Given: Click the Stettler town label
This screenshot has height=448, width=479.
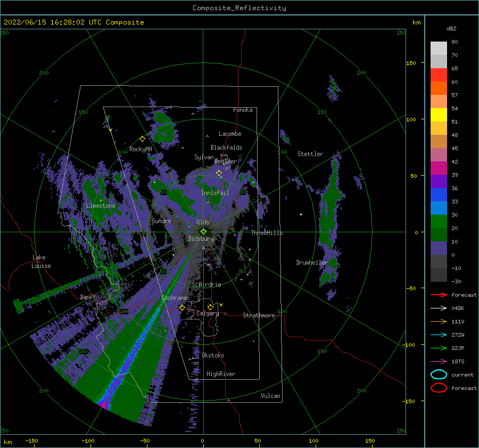Looking at the screenshot, I should 310,154.
